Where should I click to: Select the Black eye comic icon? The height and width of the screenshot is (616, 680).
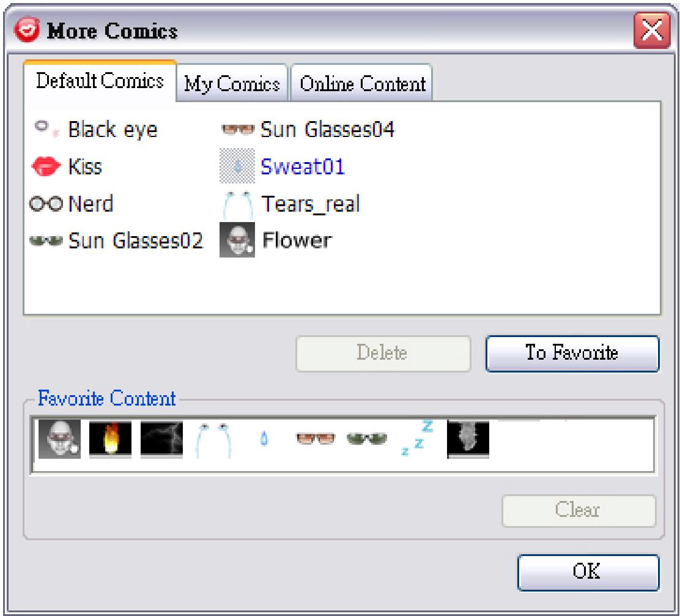pyautogui.click(x=46, y=129)
